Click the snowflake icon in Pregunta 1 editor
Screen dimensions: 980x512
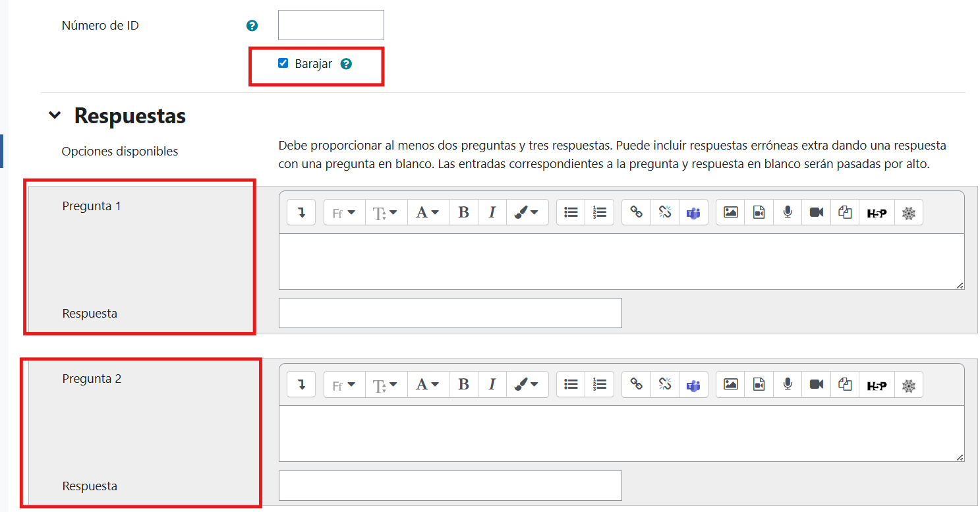pos(909,212)
